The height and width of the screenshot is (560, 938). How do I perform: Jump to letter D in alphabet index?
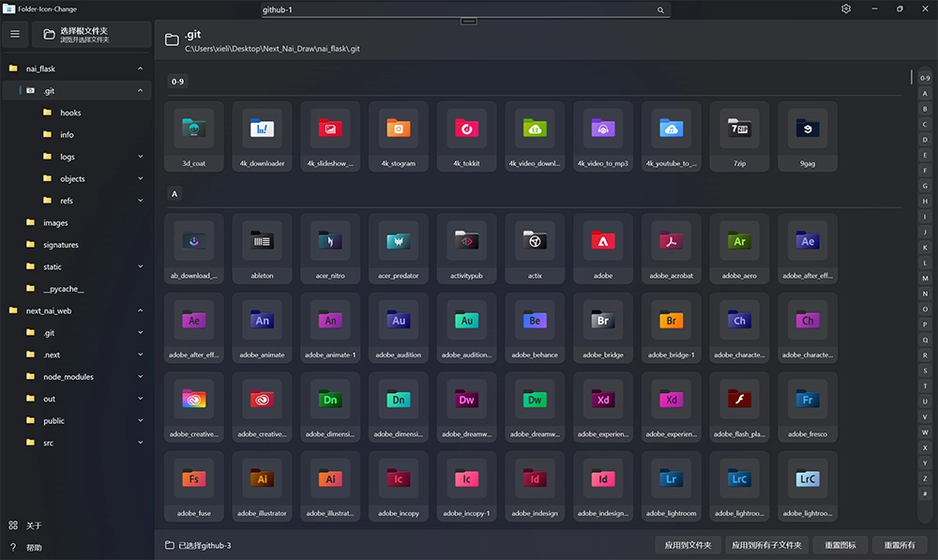(x=925, y=140)
